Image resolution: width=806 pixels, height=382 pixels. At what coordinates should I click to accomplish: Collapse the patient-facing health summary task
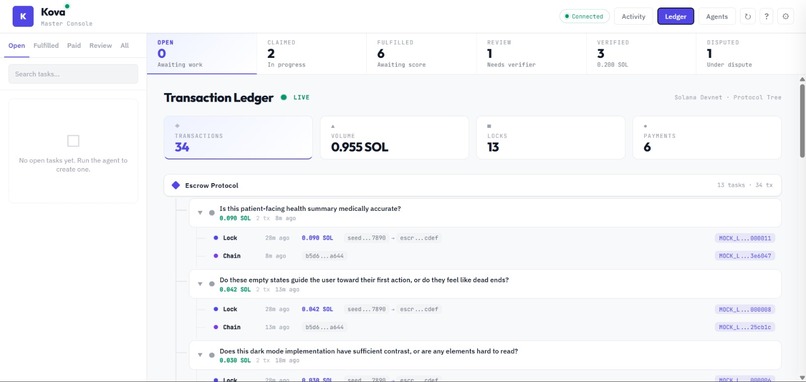click(x=200, y=212)
